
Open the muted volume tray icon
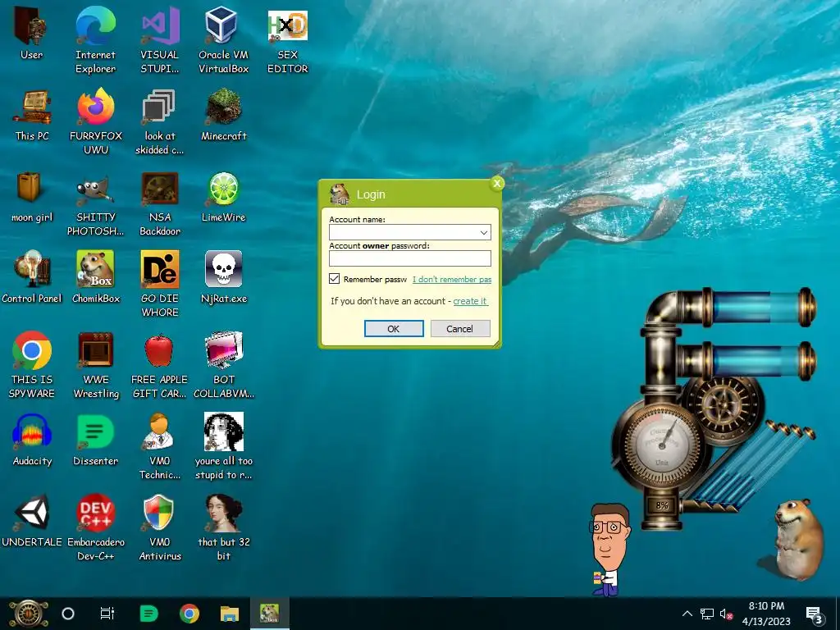pos(726,614)
